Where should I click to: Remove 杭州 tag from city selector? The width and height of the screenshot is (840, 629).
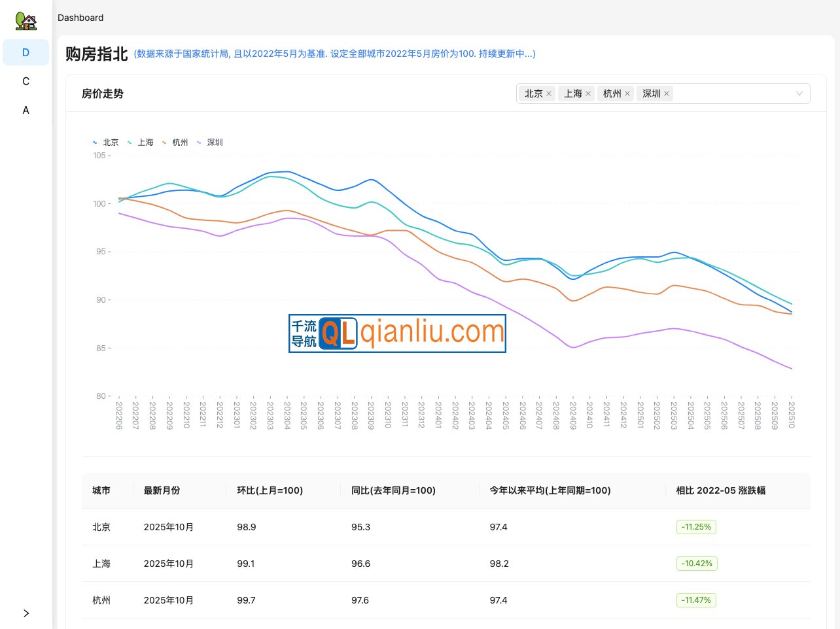click(627, 93)
